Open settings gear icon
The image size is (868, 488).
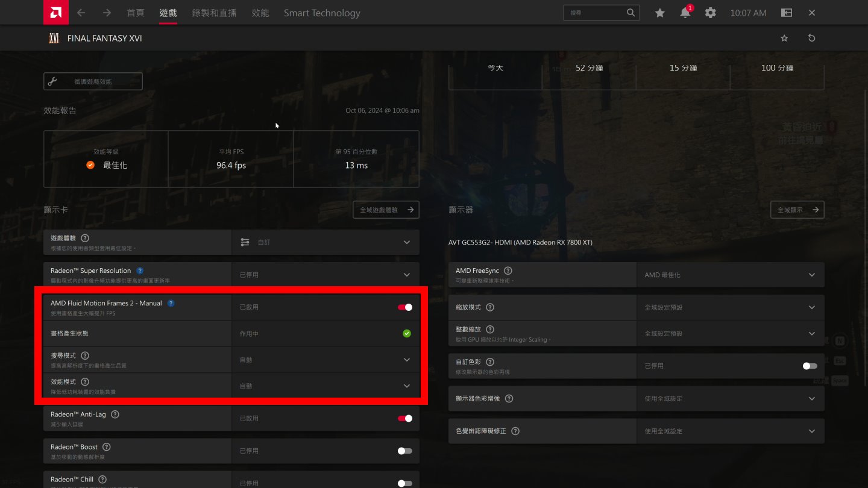click(x=711, y=13)
